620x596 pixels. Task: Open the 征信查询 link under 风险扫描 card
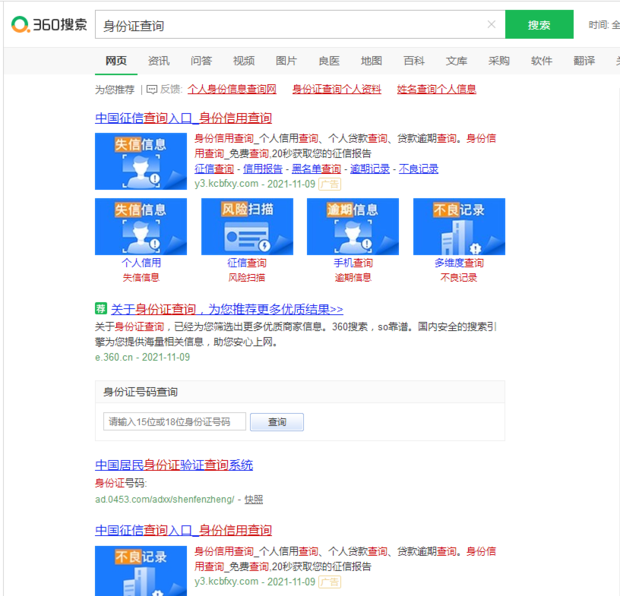pyautogui.click(x=247, y=263)
